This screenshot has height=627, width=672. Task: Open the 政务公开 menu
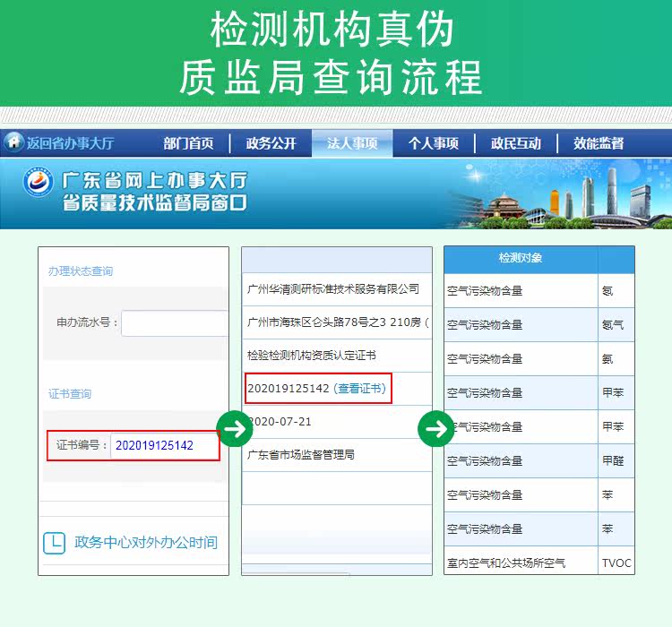(271, 143)
